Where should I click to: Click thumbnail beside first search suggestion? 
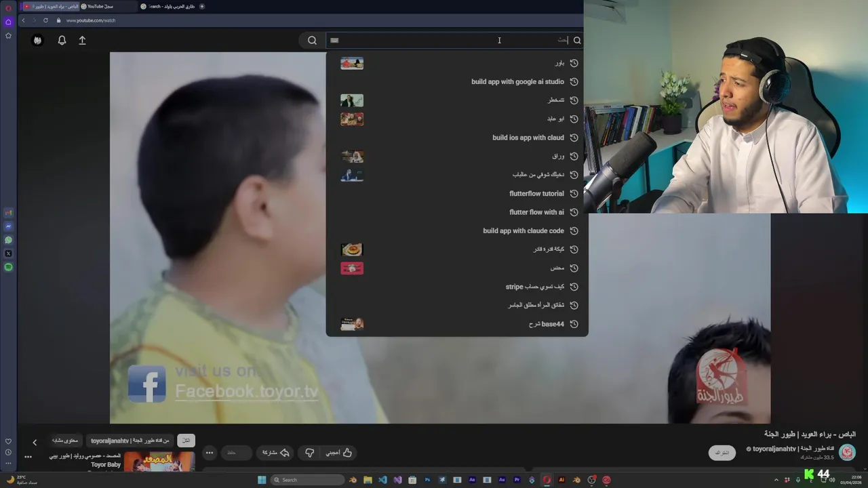[x=352, y=63]
